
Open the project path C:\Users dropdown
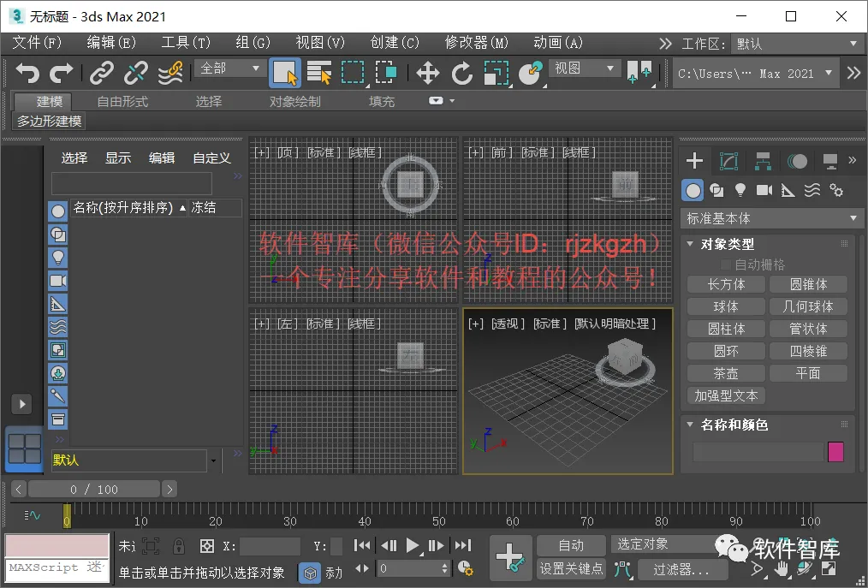pos(754,73)
